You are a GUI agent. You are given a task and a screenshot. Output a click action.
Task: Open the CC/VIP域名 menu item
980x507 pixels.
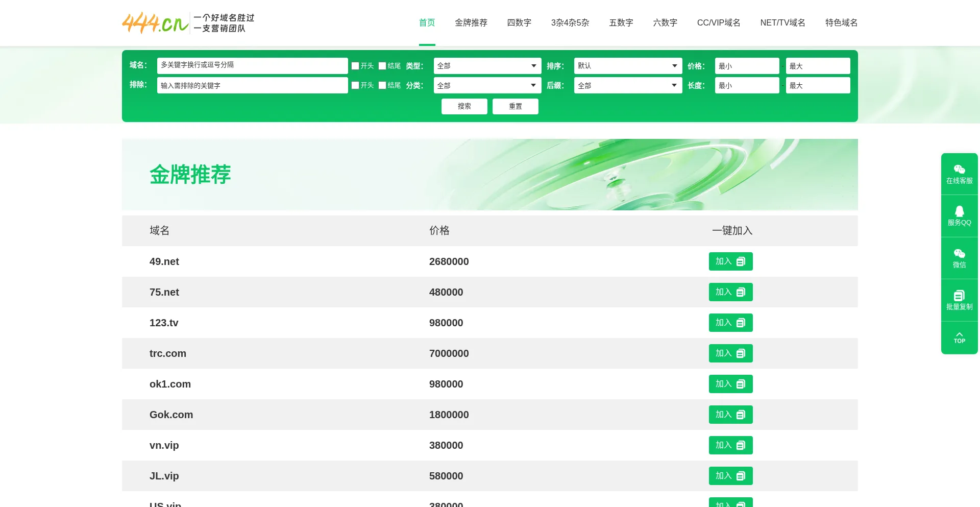click(x=719, y=22)
